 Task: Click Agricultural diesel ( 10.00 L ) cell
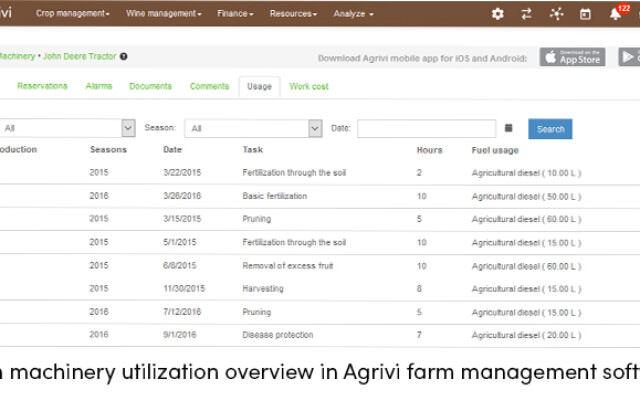pyautogui.click(x=526, y=173)
